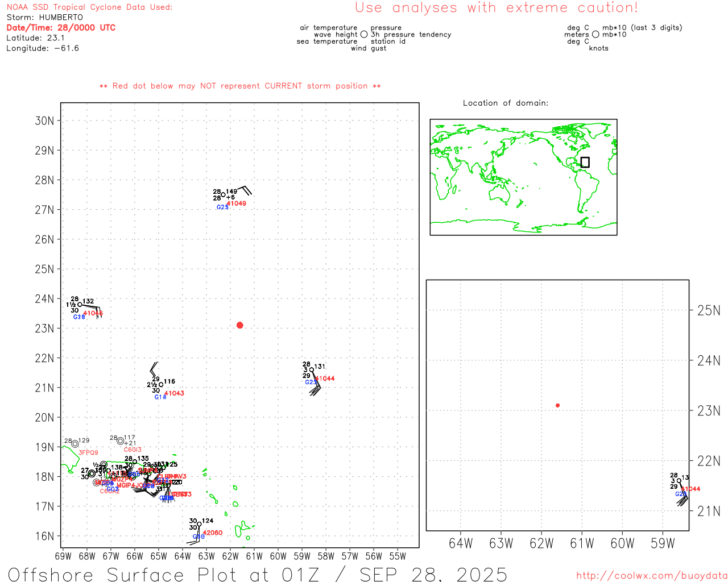Screen dimensions: 728x582
Task: Click the pressure value 124 at buoy 42060
Action: [x=208, y=521]
